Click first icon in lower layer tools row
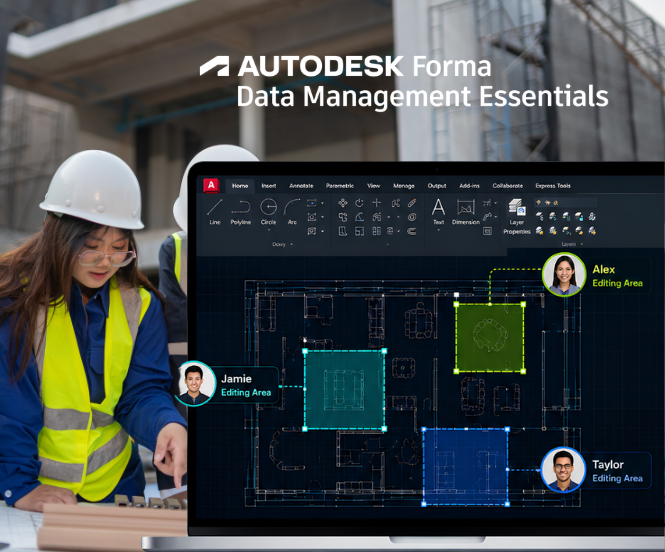This screenshot has height=552, width=665. (539, 231)
